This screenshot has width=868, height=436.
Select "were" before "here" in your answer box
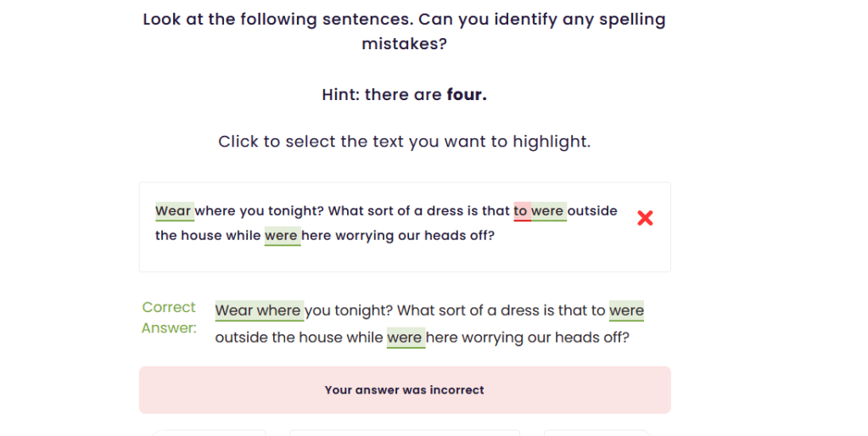(282, 235)
